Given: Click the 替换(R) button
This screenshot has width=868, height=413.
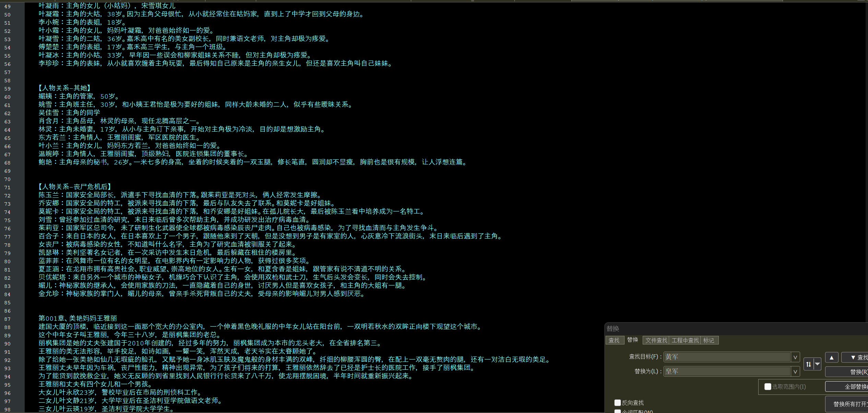Looking at the screenshot, I should pyautogui.click(x=856, y=372).
